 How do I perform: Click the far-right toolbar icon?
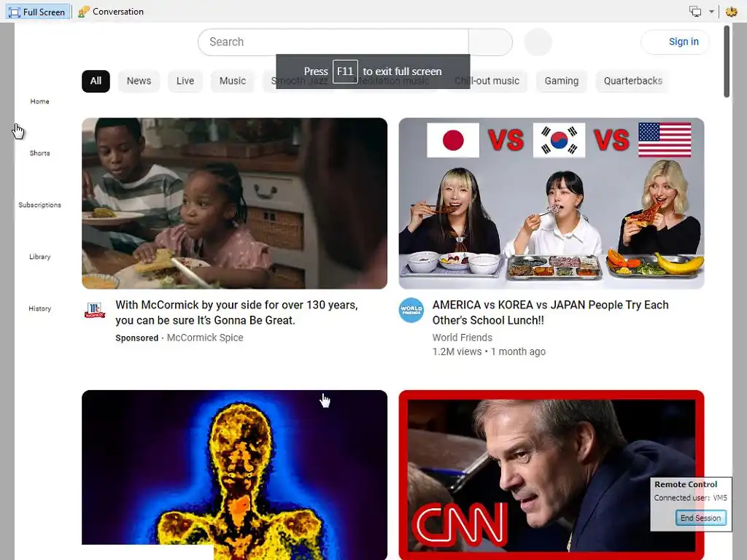pyautogui.click(x=731, y=12)
